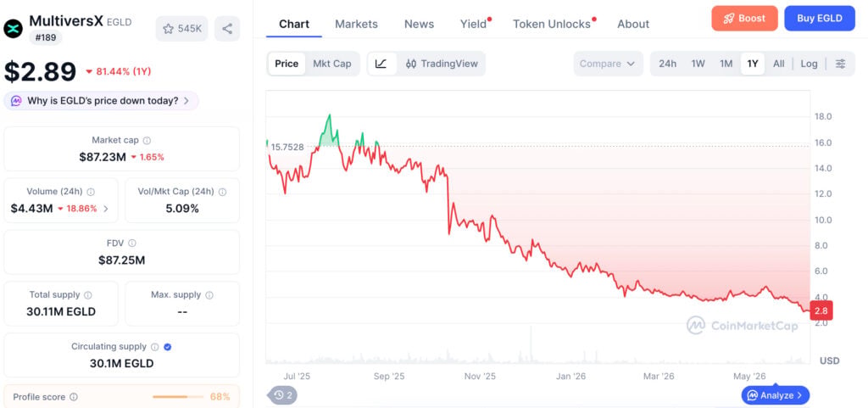The width and height of the screenshot is (868, 408).
Task: Open the News tab
Action: [x=419, y=25]
